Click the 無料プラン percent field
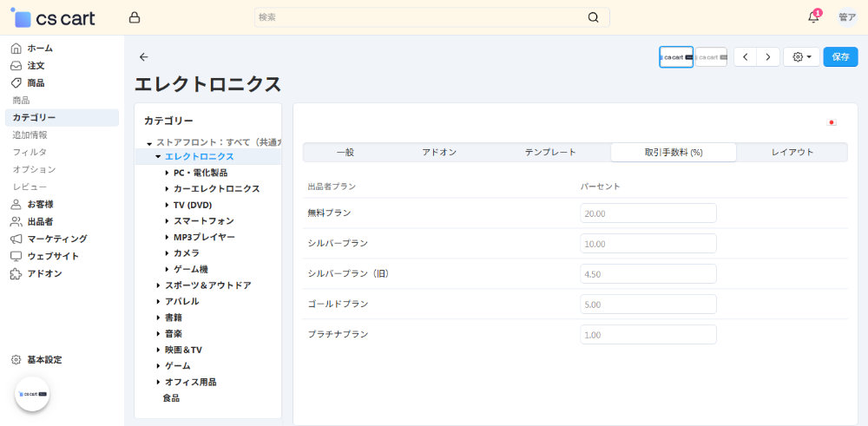The image size is (868, 426). (648, 213)
